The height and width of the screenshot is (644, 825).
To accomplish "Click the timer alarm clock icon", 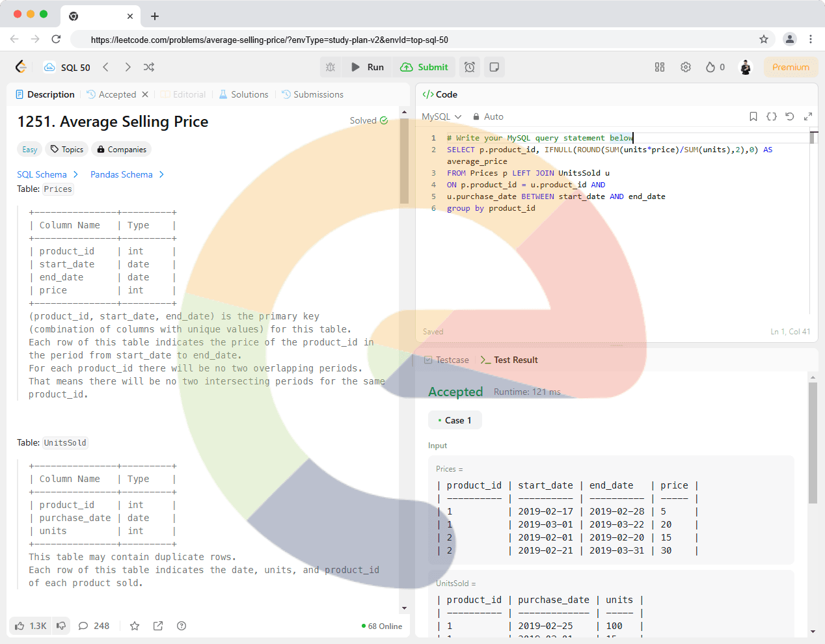I will [x=470, y=67].
